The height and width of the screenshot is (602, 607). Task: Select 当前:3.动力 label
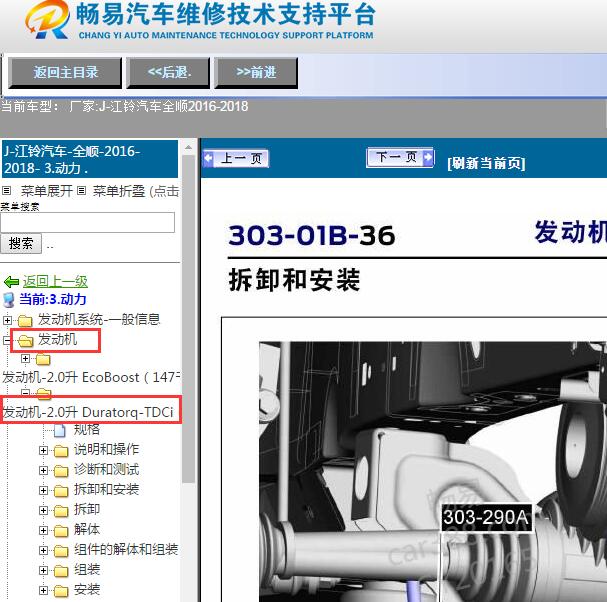pyautogui.click(x=53, y=299)
